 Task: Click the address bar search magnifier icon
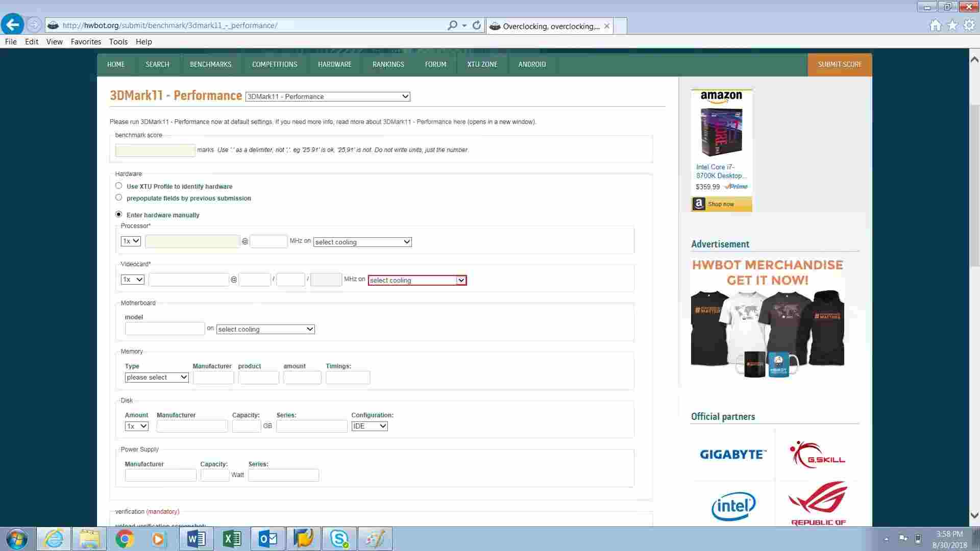tap(452, 26)
